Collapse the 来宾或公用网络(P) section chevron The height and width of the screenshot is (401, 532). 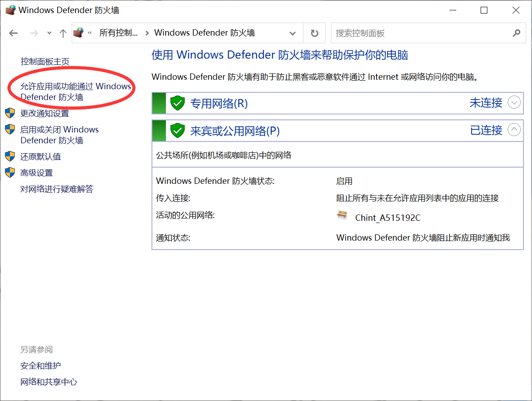click(x=514, y=129)
